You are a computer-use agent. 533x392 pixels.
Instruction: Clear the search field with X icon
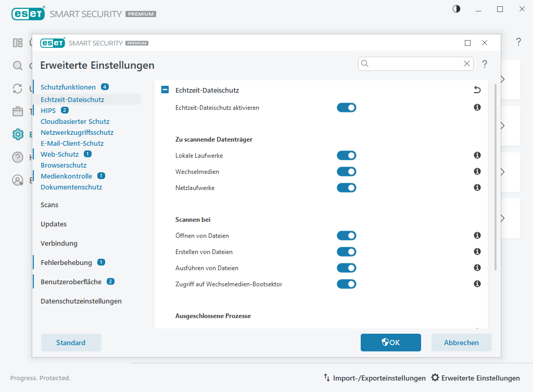(467, 64)
